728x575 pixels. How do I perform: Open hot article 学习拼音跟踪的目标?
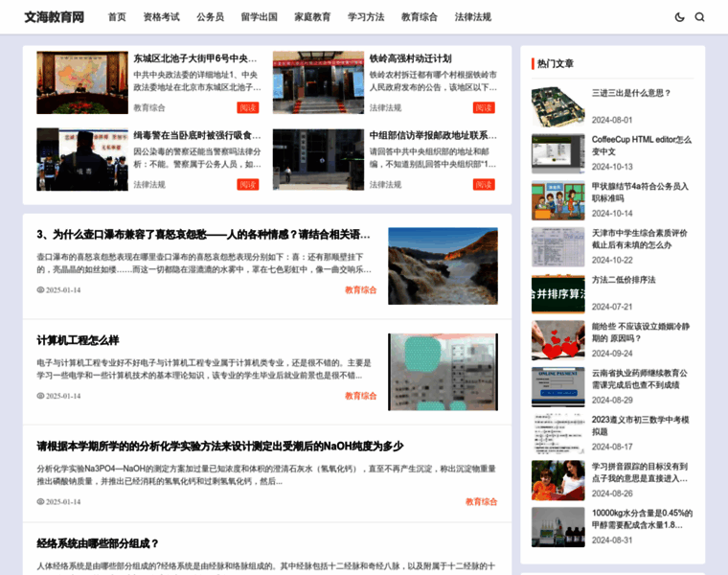click(640, 472)
